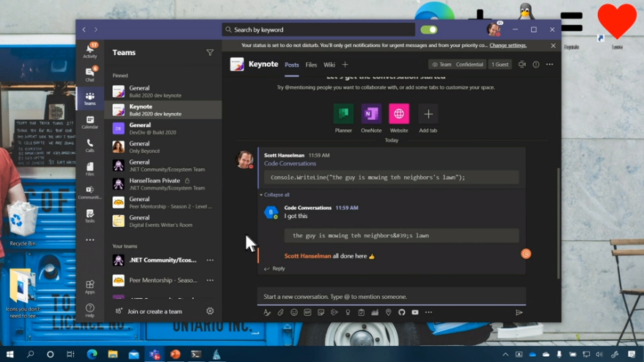Open the Activity feed in sidebar
The width and height of the screenshot is (644, 362).
tap(90, 51)
